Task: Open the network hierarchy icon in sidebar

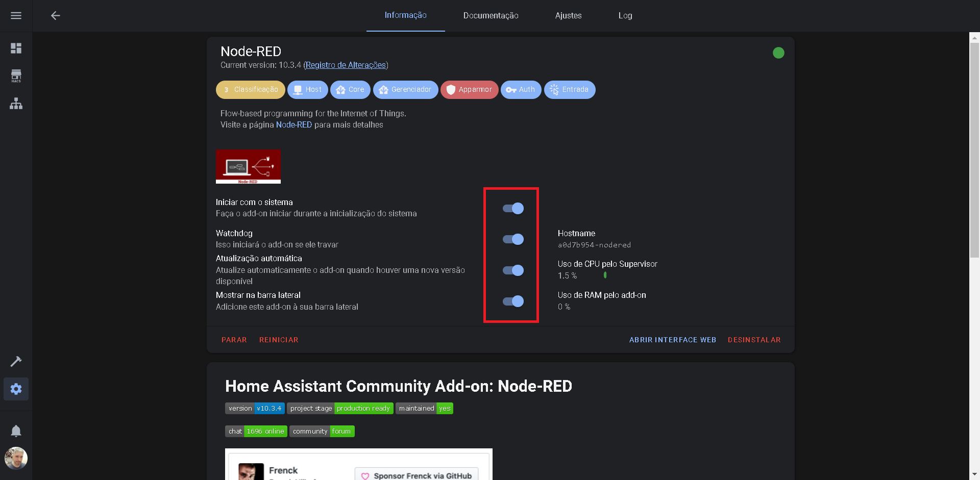Action: click(16, 104)
